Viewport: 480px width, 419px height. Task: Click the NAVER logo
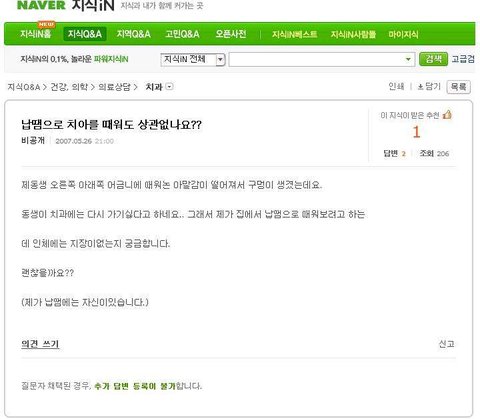(x=41, y=5)
